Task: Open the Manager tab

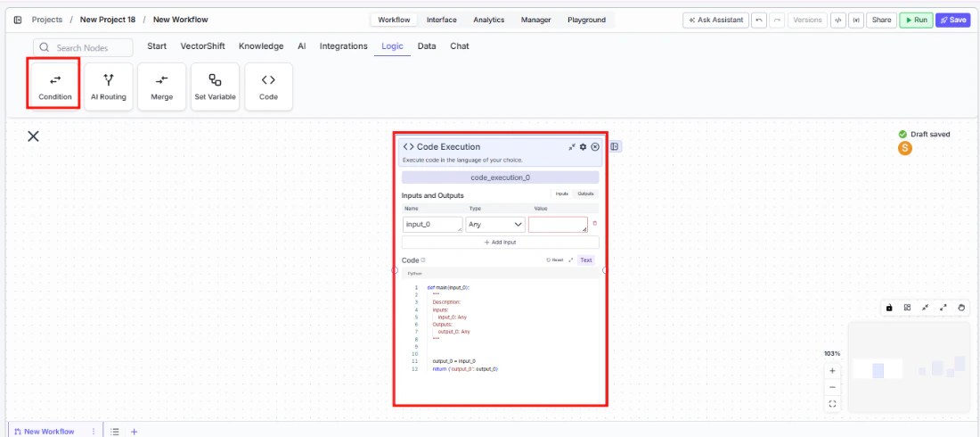Action: pos(535,20)
